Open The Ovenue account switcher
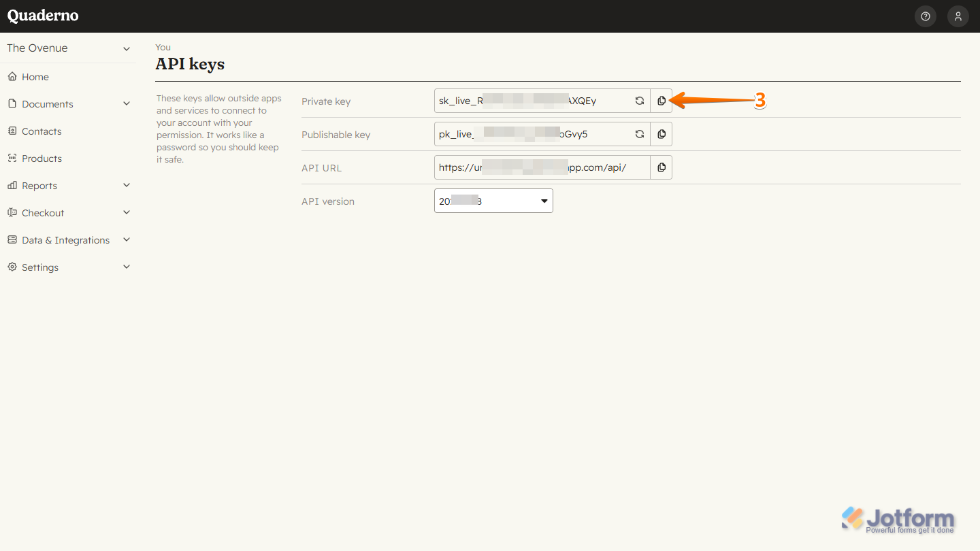 pos(68,48)
